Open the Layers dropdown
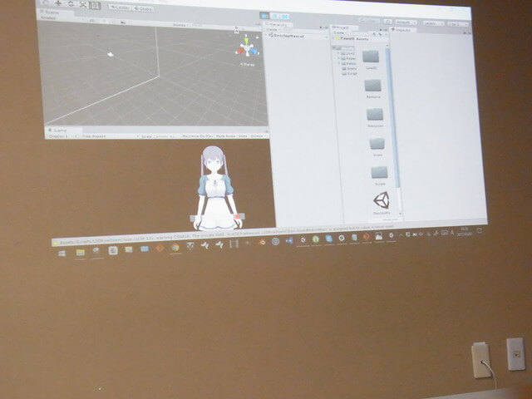This screenshot has width=532, height=399. point(433,23)
